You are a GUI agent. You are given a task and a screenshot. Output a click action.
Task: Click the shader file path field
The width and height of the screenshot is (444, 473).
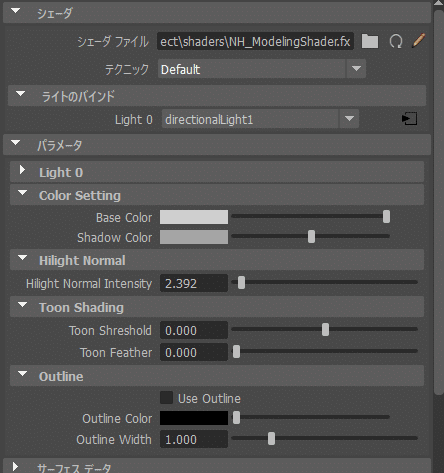click(255, 41)
